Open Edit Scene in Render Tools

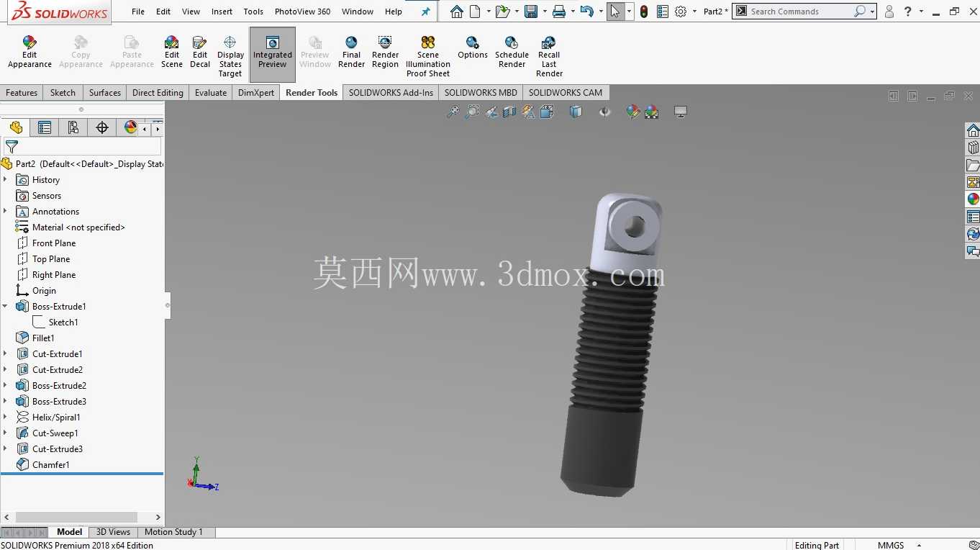pyautogui.click(x=171, y=52)
